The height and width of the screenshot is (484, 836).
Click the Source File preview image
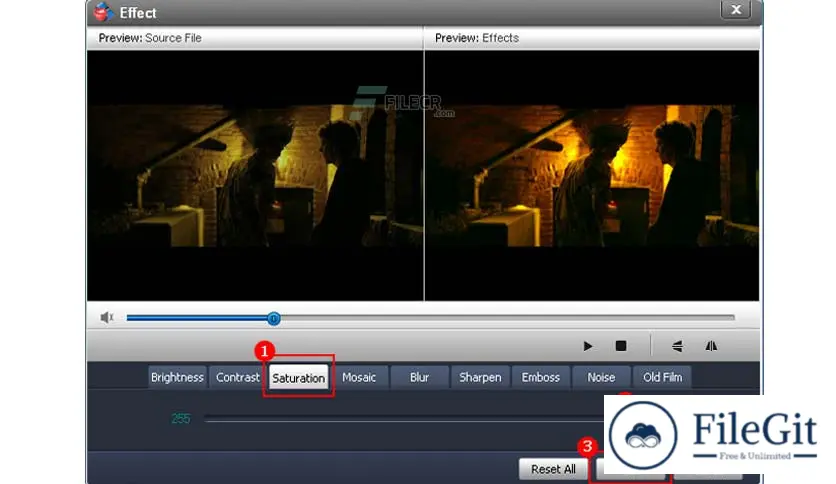pyautogui.click(x=255, y=176)
